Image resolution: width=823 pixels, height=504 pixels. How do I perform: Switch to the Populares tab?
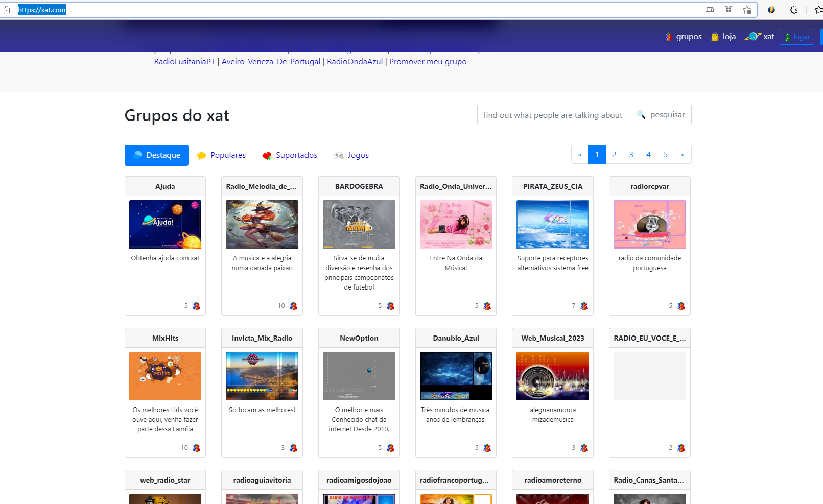pyautogui.click(x=228, y=155)
